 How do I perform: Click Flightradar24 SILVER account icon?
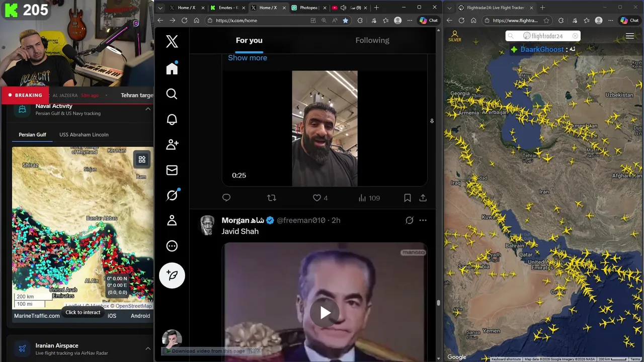click(x=455, y=36)
